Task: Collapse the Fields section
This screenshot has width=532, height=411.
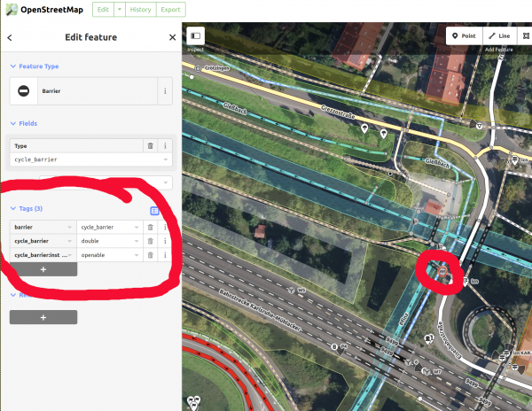Action: coord(27,123)
